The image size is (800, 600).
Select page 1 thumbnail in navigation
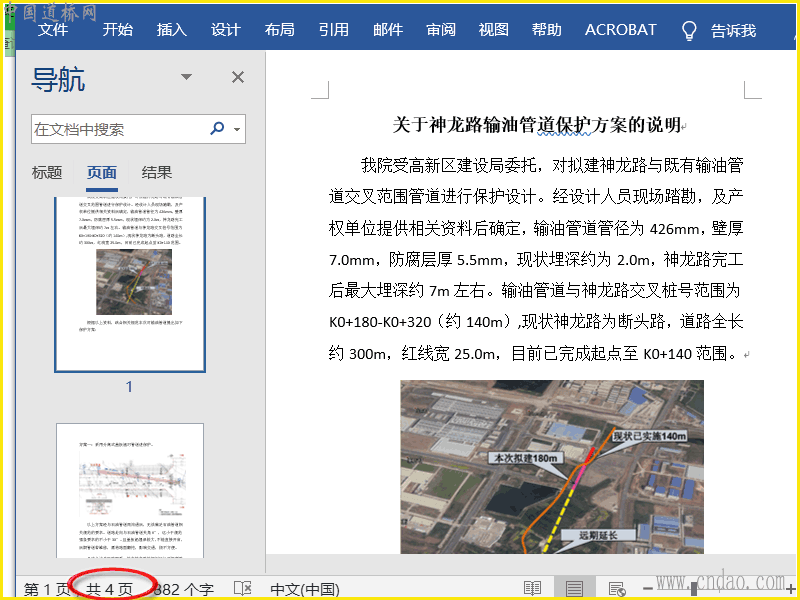130,284
